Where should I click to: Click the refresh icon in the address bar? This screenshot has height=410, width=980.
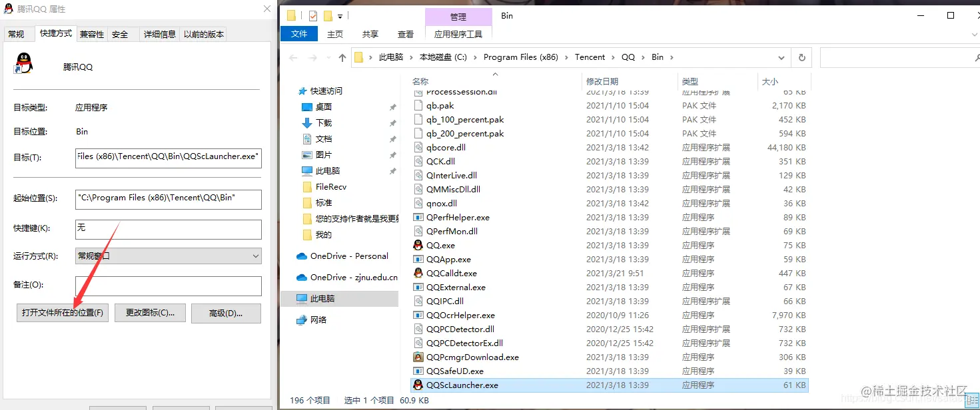click(x=801, y=57)
